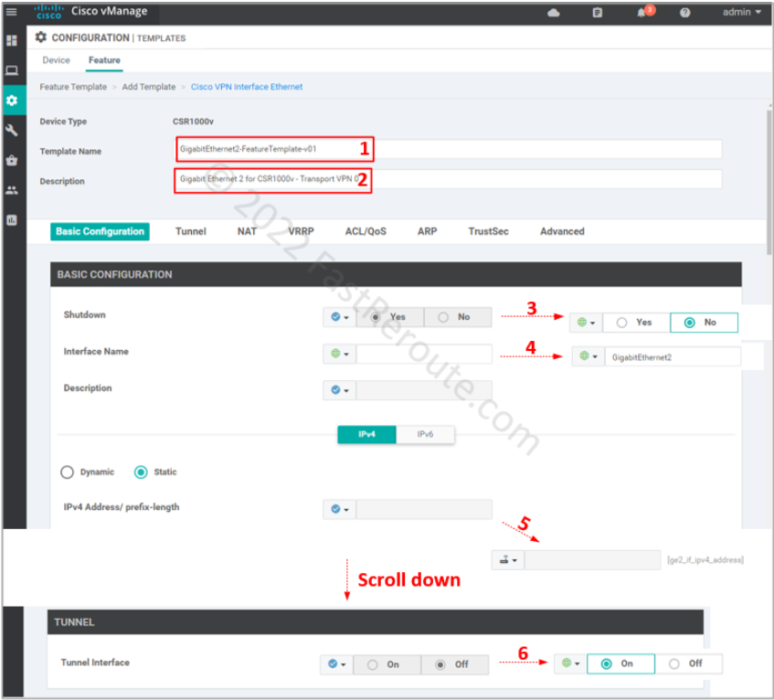Click the Configuration gear sidebar icon
Image resolution: width=774 pixels, height=700 pixels.
(x=13, y=101)
